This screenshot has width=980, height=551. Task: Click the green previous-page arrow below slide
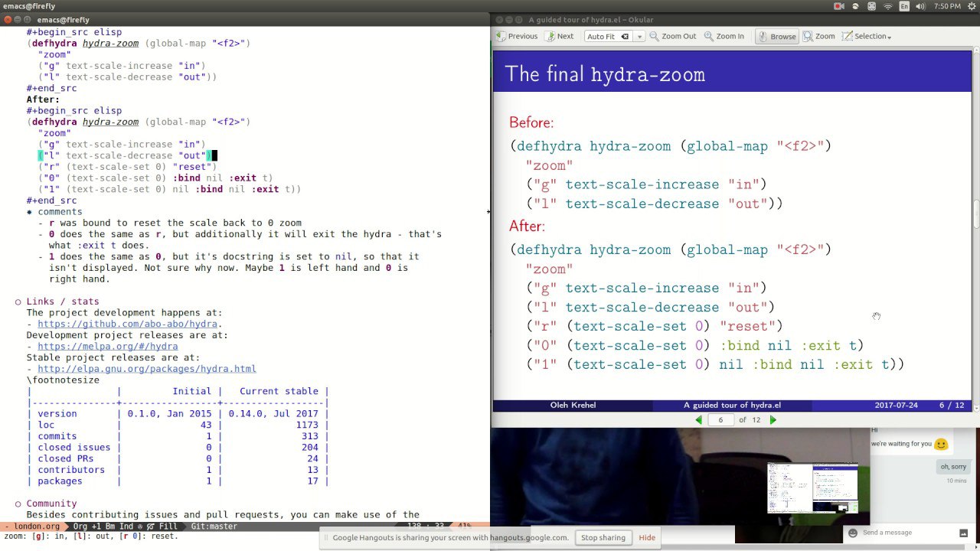coord(698,419)
